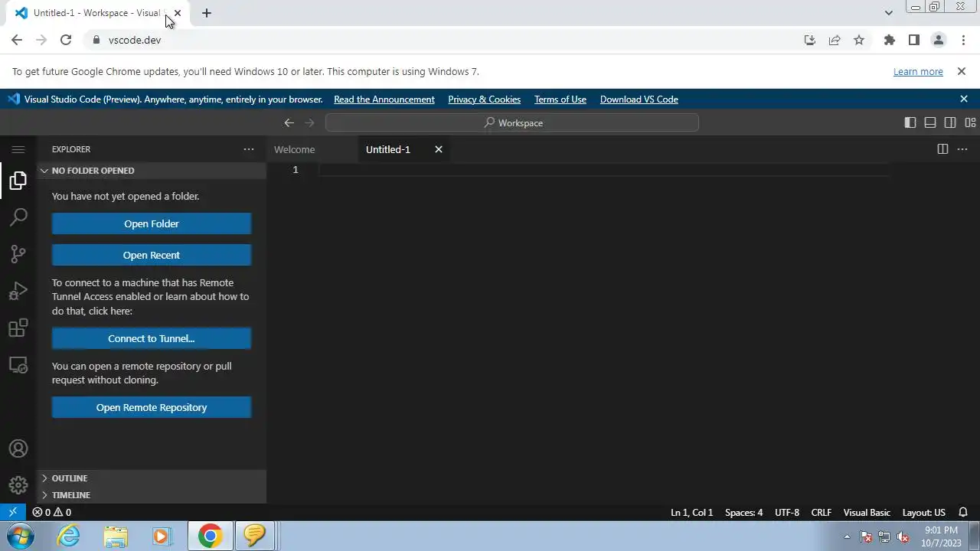Screen dimensions: 980x551
Task: Open the Remote Explorer view
Action: point(18,365)
